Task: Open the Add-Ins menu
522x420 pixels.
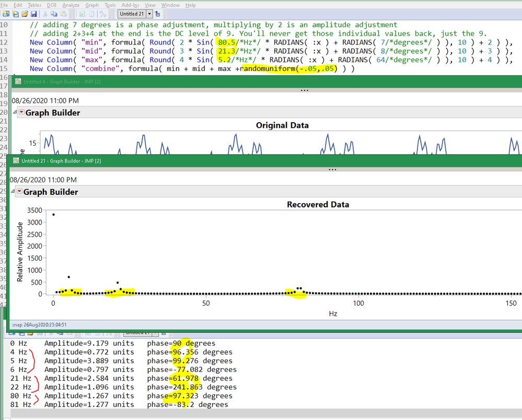Action: [130, 5]
